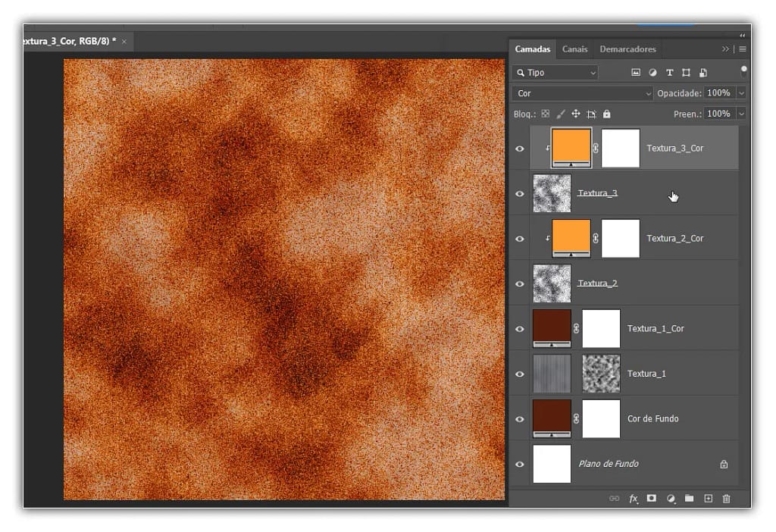Toggle visibility of Cor de Fundo layer

point(520,418)
